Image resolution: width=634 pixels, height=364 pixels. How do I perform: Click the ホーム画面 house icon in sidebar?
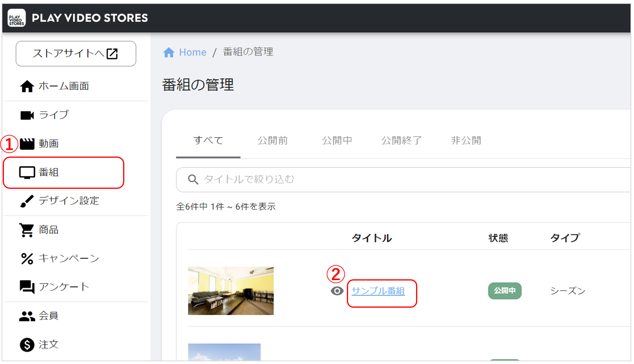click(x=27, y=86)
